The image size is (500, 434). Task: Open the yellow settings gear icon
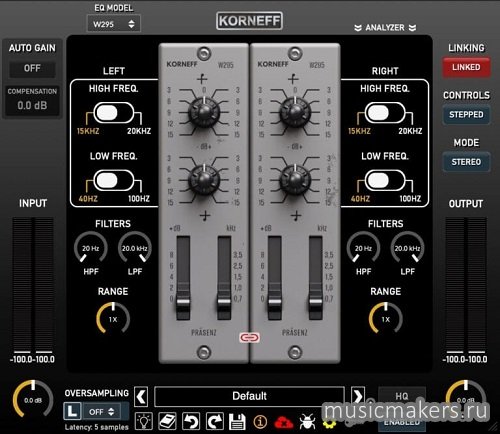point(329,423)
